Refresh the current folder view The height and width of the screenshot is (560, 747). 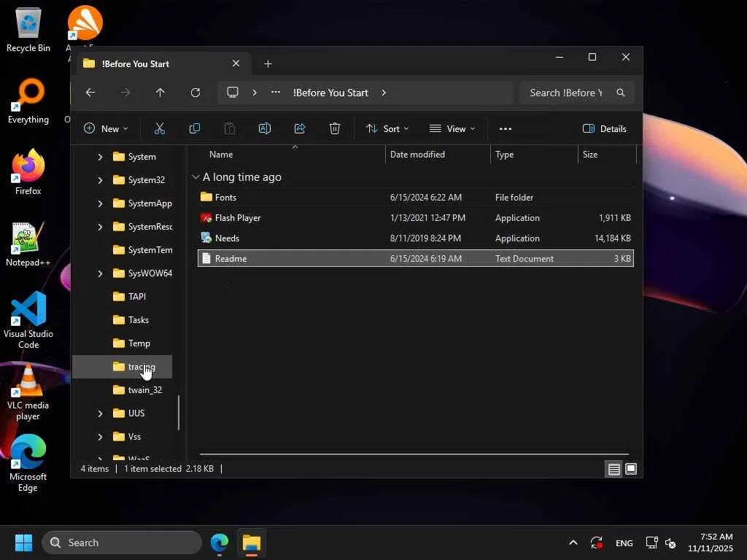coord(196,93)
